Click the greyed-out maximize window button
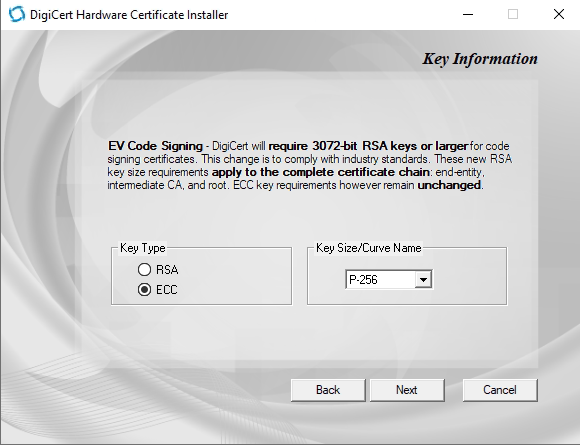 [x=513, y=14]
